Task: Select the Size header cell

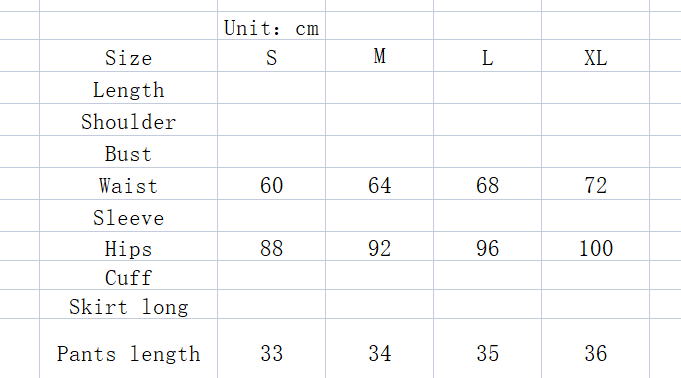Action: coord(129,56)
